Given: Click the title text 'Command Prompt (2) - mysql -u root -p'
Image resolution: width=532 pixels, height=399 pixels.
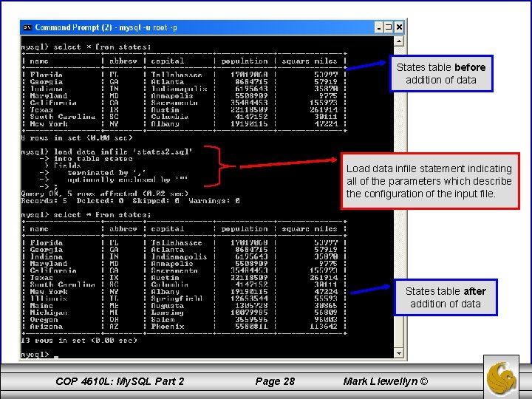Looking at the screenshot, I should [x=106, y=27].
